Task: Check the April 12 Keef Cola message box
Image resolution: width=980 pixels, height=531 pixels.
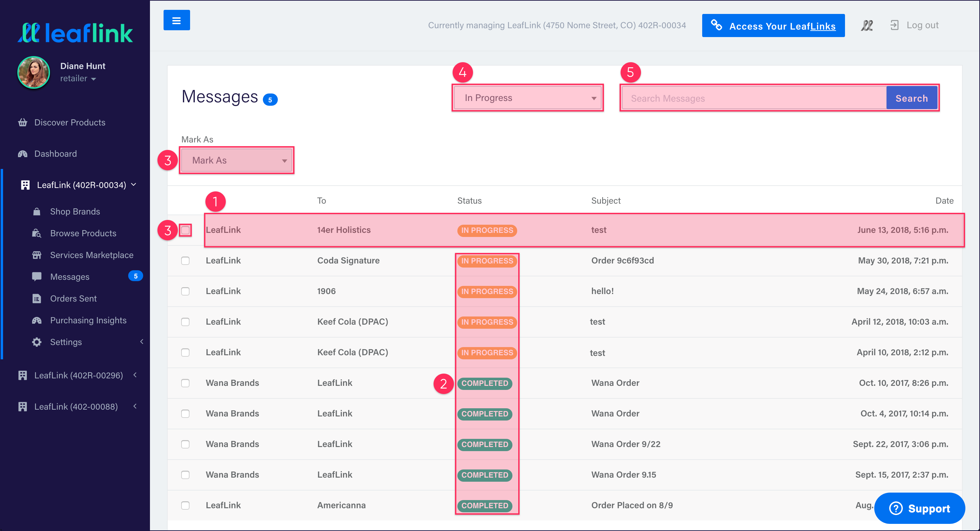Action: point(185,322)
